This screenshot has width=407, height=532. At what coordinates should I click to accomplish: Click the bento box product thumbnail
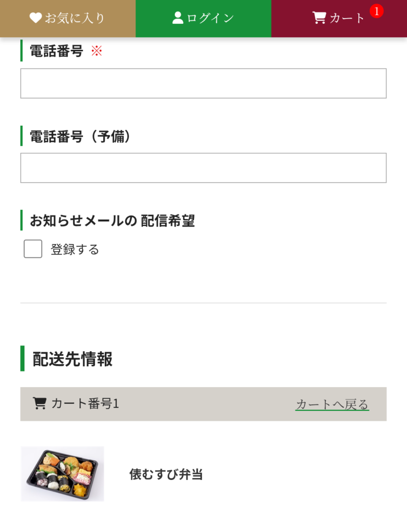(62, 474)
